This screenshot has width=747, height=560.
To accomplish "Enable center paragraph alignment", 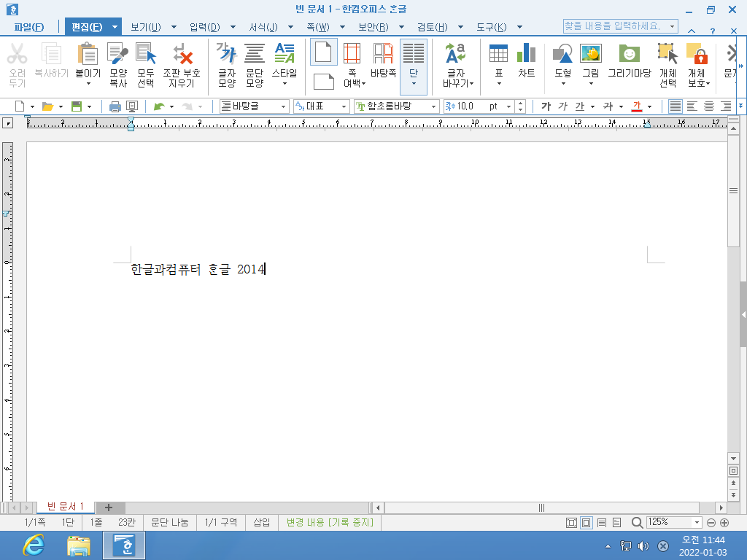I will pyautogui.click(x=709, y=106).
